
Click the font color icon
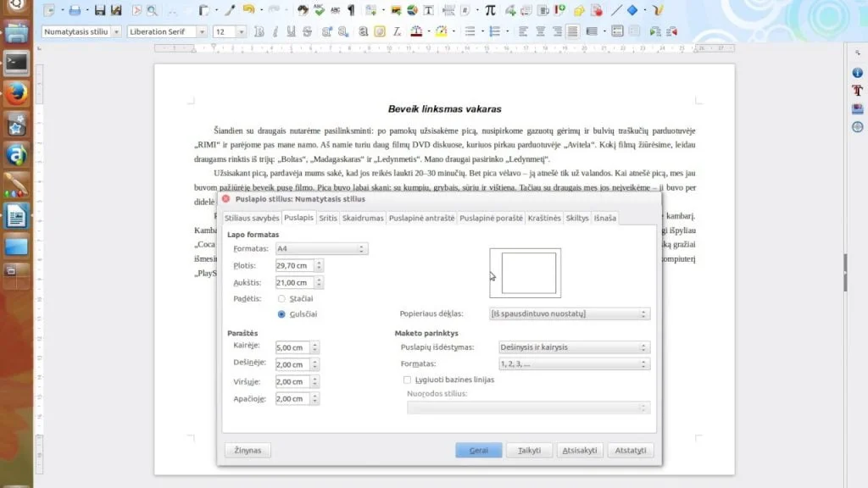click(x=416, y=31)
